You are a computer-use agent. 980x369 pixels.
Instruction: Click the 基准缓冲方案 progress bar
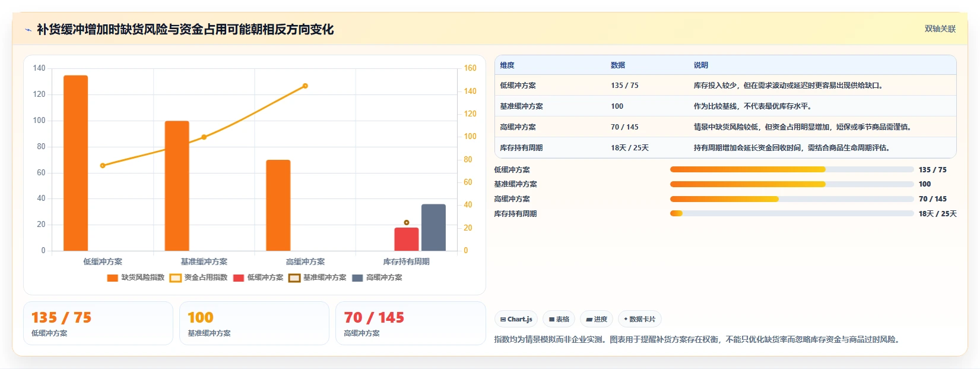point(792,184)
